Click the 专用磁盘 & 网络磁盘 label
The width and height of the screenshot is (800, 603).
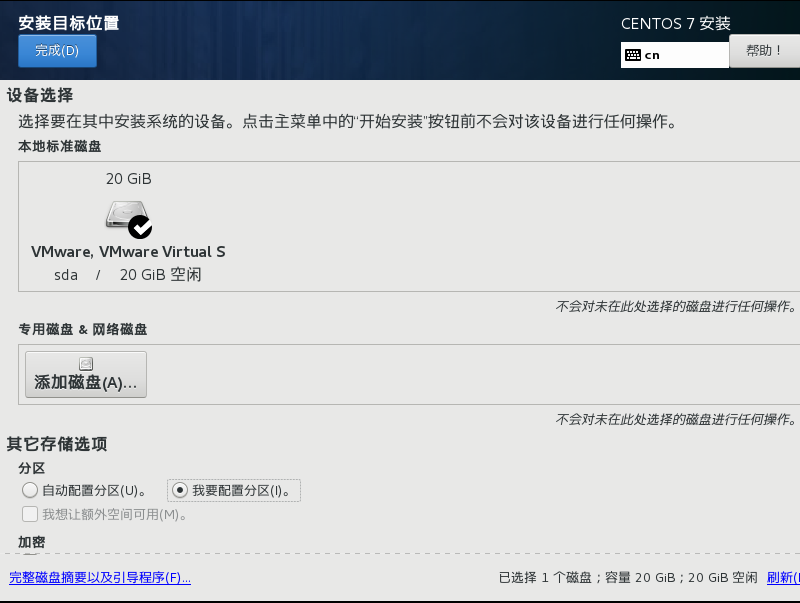point(83,330)
